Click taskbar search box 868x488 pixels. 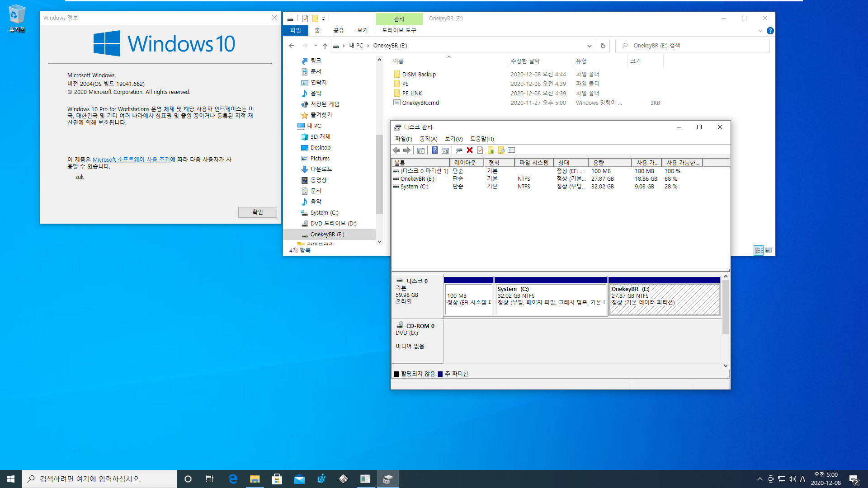[x=99, y=479]
